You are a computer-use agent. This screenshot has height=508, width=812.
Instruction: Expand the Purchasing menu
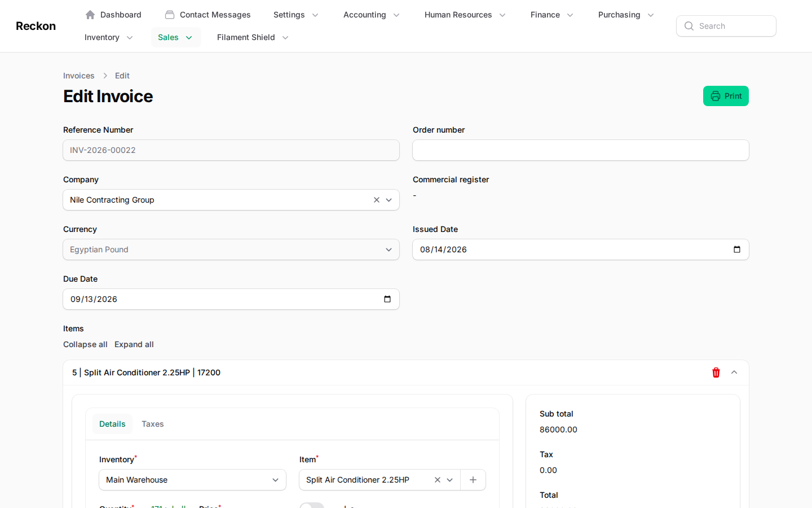click(626, 15)
